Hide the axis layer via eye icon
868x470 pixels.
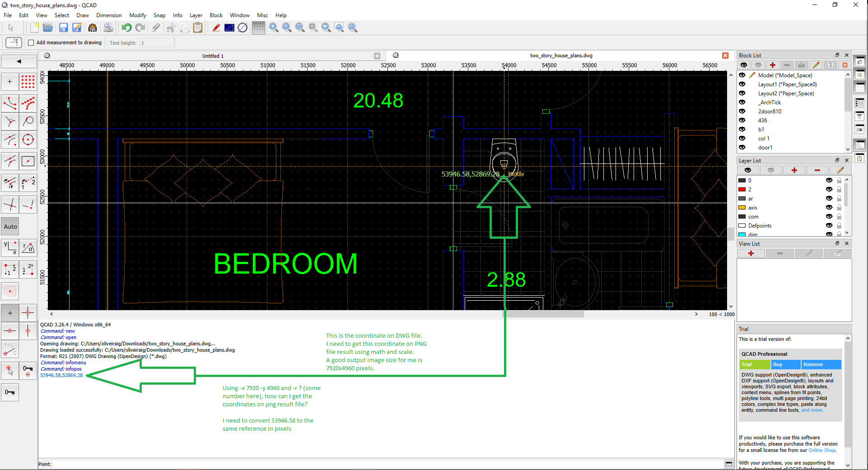click(829, 208)
